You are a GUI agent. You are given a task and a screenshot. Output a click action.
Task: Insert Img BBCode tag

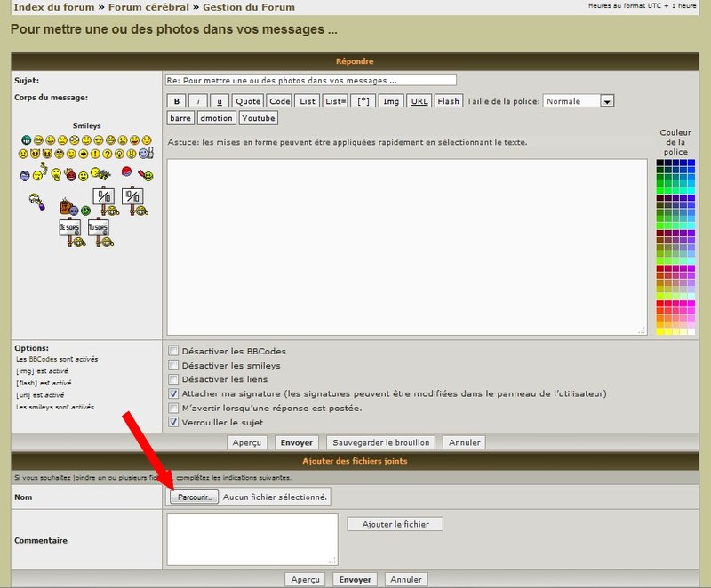tap(390, 101)
